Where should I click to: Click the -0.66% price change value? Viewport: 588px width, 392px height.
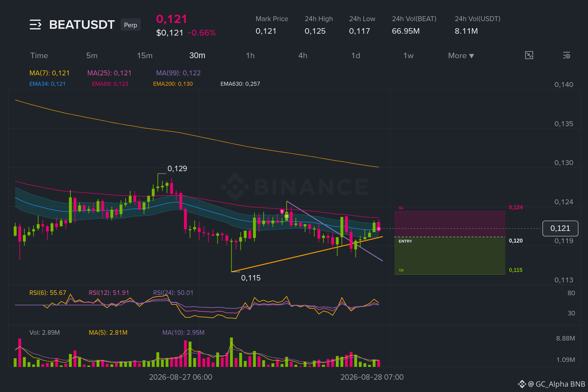point(202,33)
